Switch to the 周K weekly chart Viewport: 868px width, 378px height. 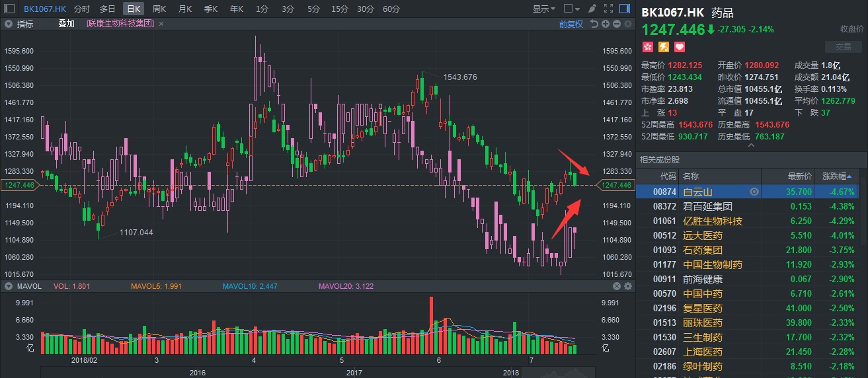pos(159,9)
